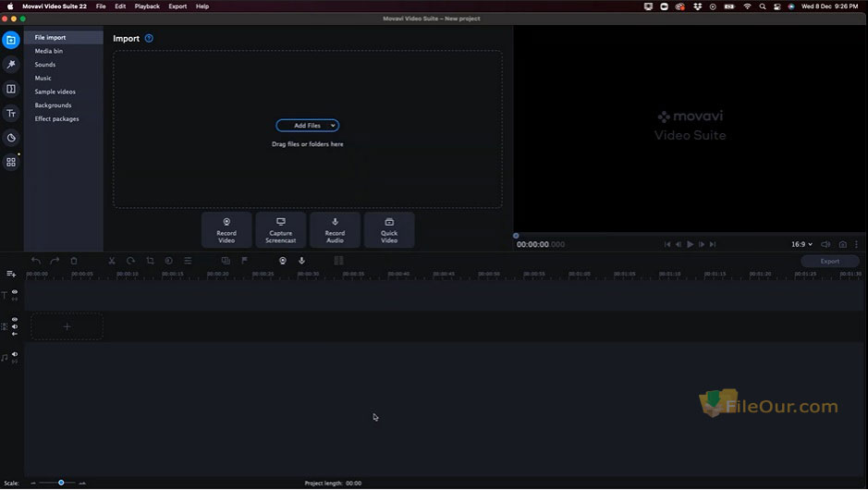Open the Titles sidebar tab
Viewport: 868px width, 490px height.
10,113
